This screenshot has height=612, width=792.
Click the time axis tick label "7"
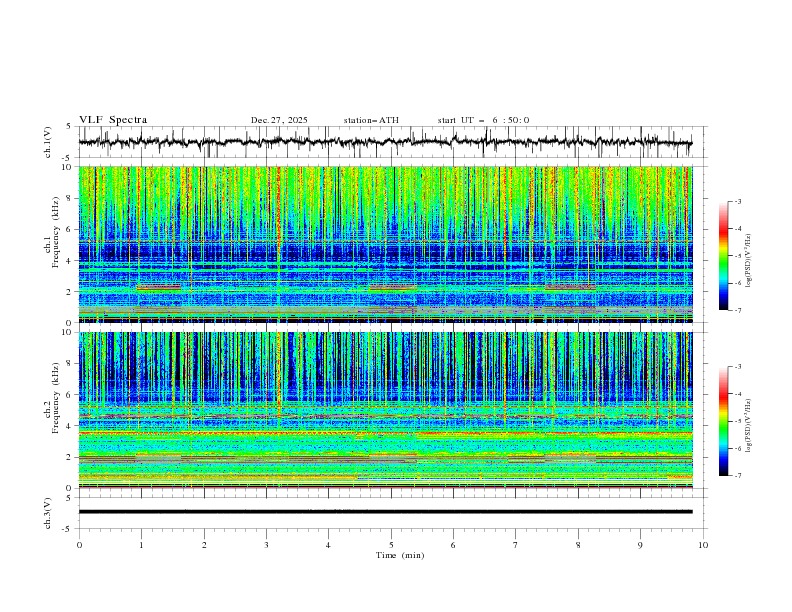(516, 545)
